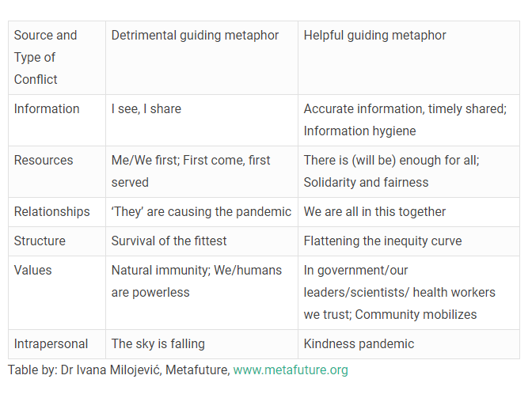This screenshot has height=398, width=532.
Task: Click the 'Kindness pandemic' cell
Action: pos(359,343)
